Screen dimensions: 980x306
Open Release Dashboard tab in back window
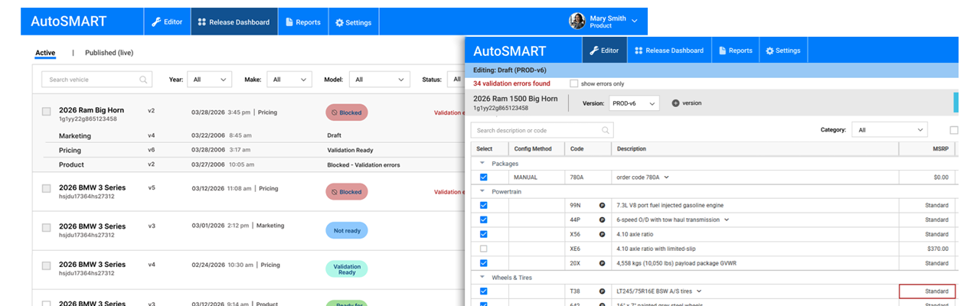pyautogui.click(x=234, y=22)
